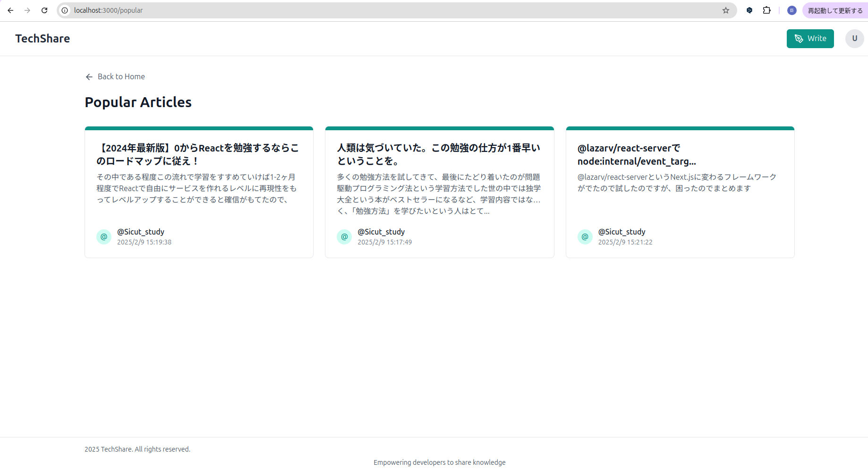
Task: Open the 人類は気づいていた article title
Action: pos(439,154)
